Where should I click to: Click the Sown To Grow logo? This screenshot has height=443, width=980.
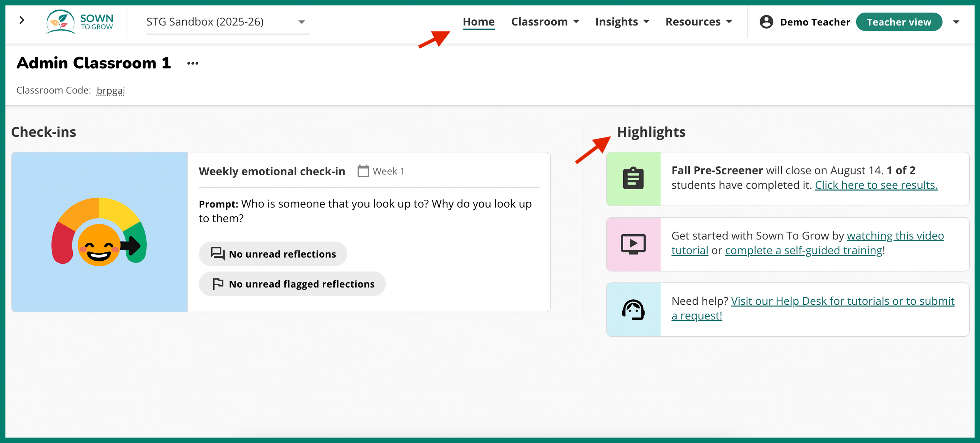79,22
